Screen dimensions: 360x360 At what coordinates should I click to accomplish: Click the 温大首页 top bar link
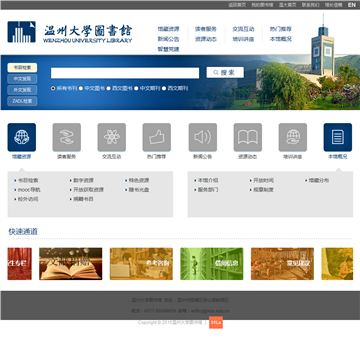click(287, 5)
